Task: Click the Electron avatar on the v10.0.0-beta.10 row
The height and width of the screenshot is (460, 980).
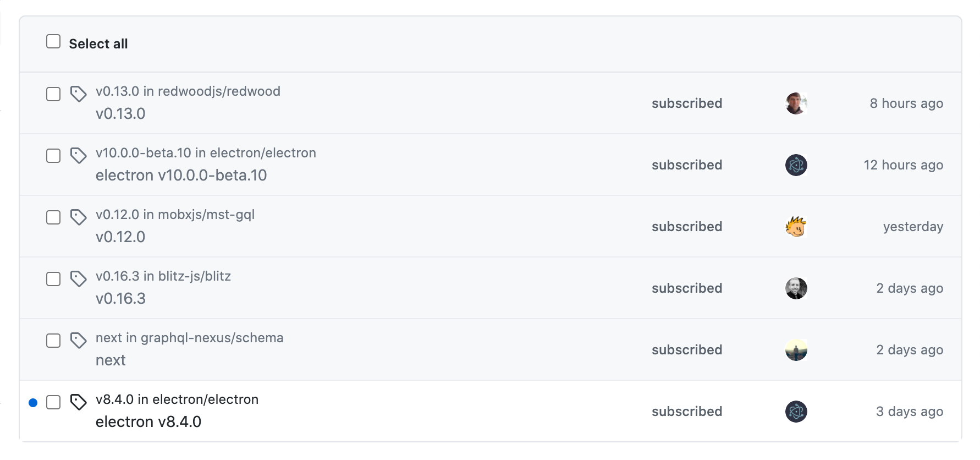Action: pyautogui.click(x=796, y=165)
